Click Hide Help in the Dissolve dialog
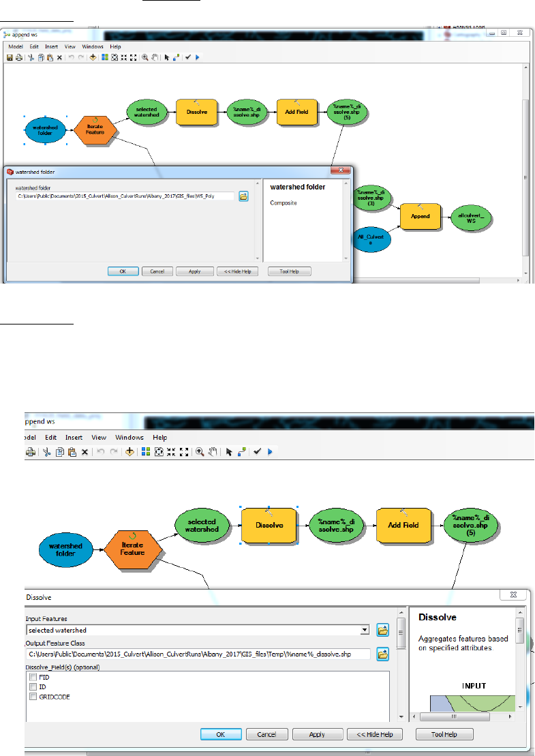Screen dimensions: 535x756 375,734
